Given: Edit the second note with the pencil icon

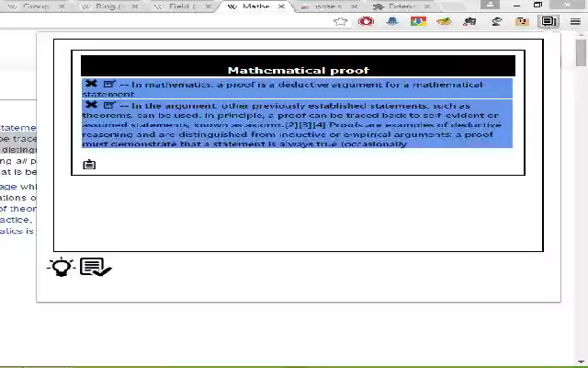Looking at the screenshot, I should pos(109,105).
